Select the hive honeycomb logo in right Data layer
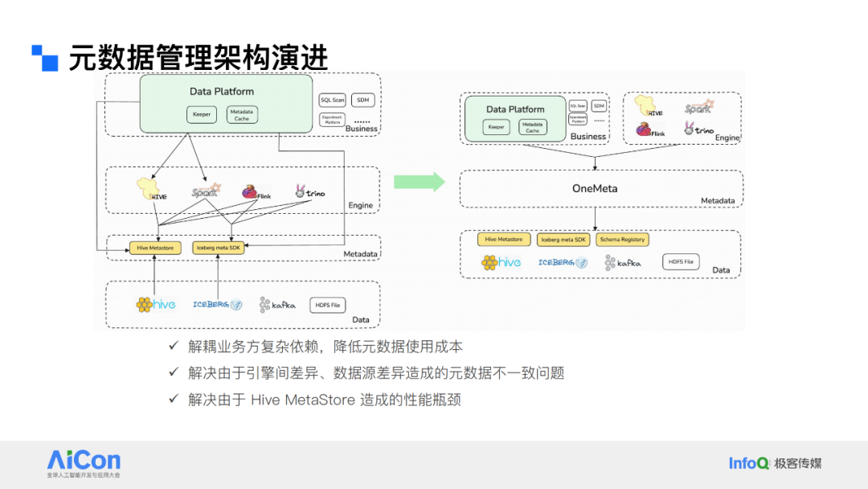This screenshot has width=868, height=489. (501, 262)
